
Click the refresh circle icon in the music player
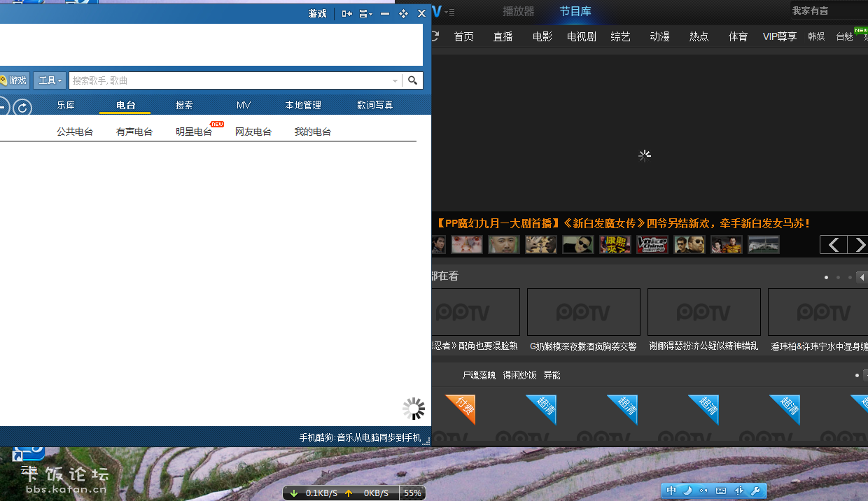[x=22, y=108]
